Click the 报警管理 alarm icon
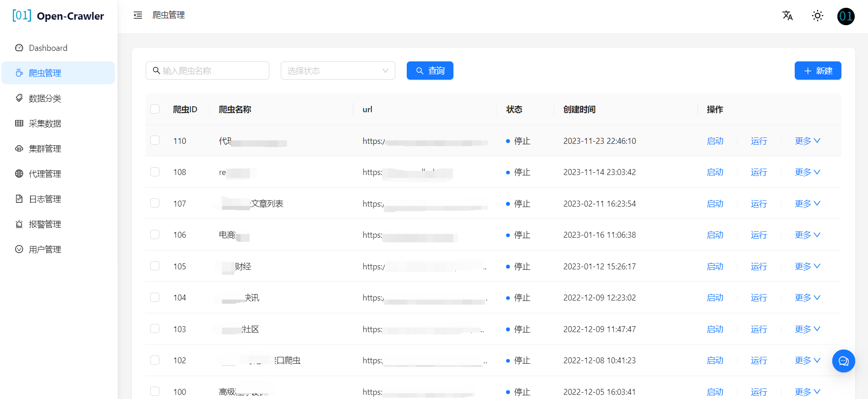 tap(19, 224)
